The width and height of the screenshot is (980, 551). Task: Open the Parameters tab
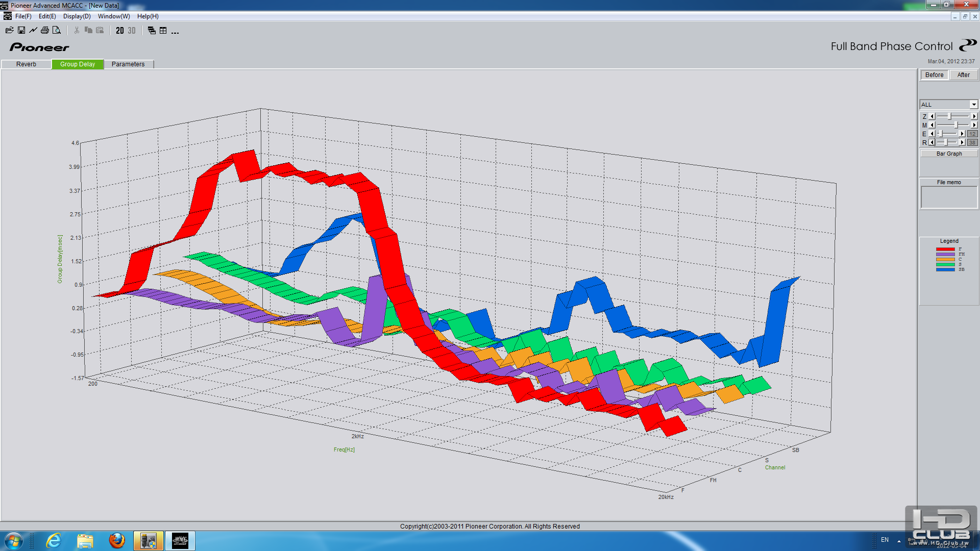(128, 64)
